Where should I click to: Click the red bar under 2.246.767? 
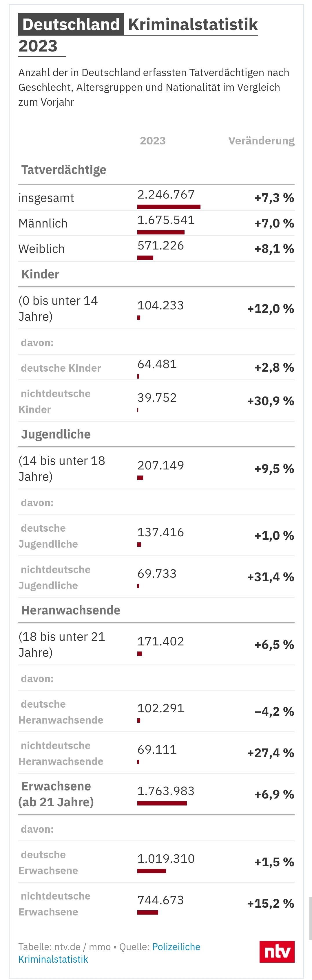[x=169, y=207]
